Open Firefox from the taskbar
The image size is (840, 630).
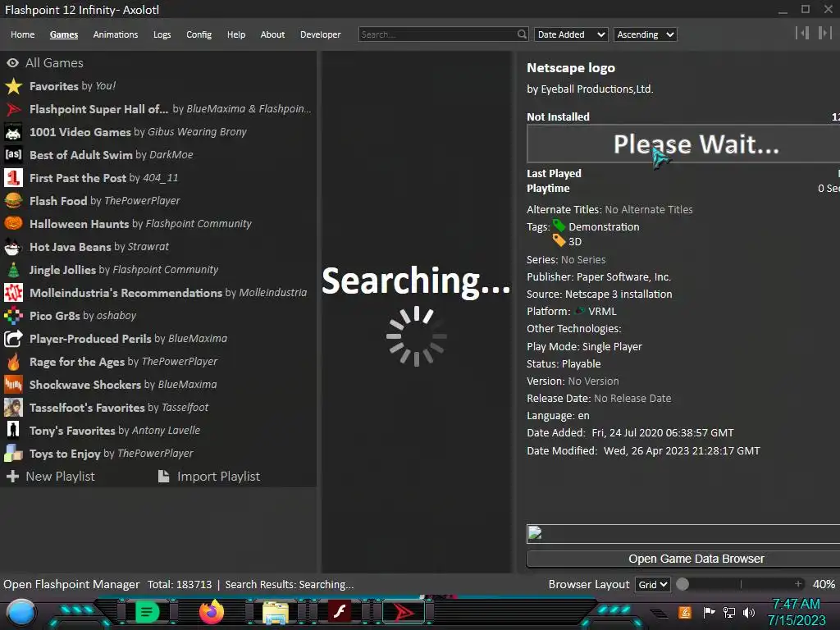click(211, 612)
